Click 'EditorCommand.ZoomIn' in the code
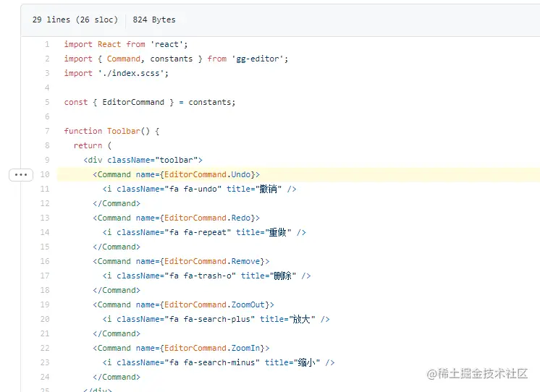540x392 pixels. [x=212, y=348]
